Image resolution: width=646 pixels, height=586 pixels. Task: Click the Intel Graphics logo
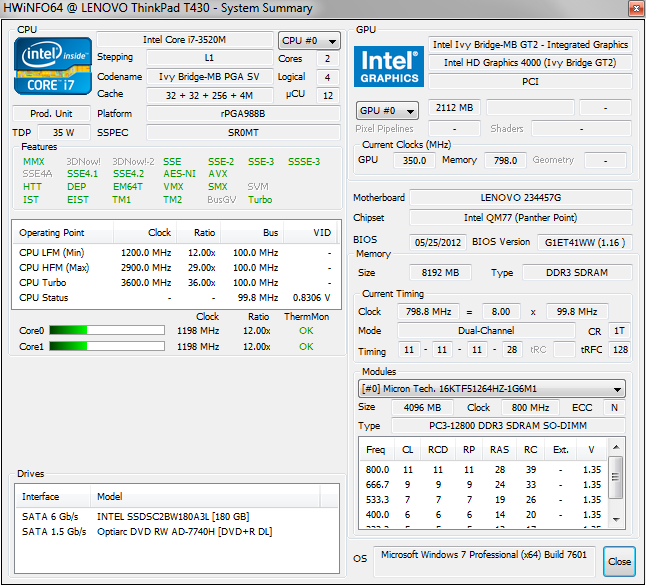(x=389, y=67)
